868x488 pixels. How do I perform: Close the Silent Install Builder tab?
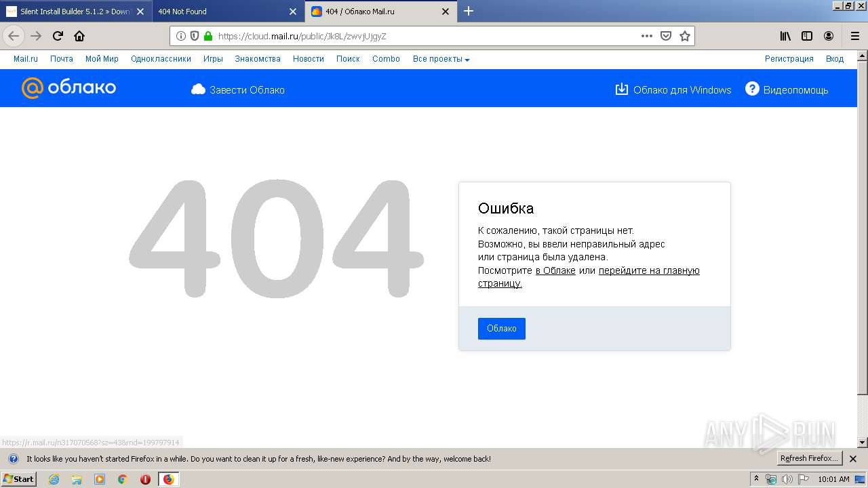(x=140, y=12)
